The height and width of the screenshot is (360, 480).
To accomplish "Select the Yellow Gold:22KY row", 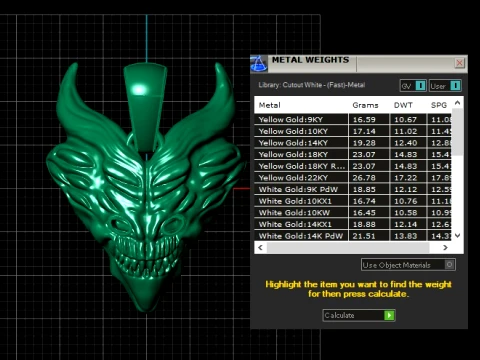I will [353, 178].
